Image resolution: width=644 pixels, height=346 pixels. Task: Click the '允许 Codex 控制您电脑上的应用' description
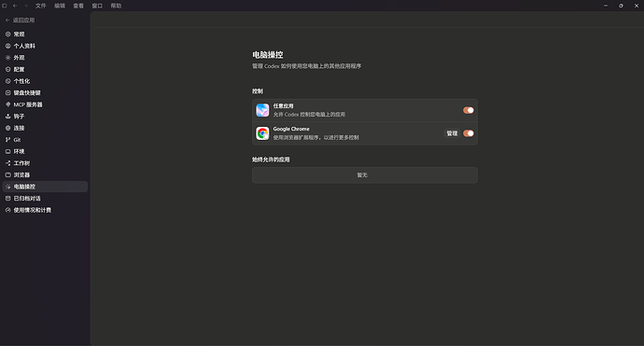pos(309,115)
